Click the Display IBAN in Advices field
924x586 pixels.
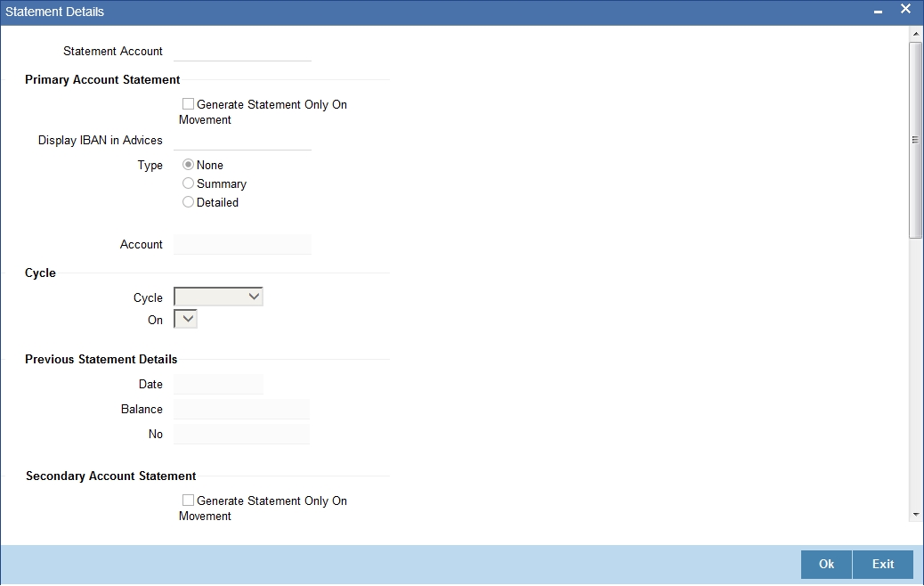[x=242, y=141]
